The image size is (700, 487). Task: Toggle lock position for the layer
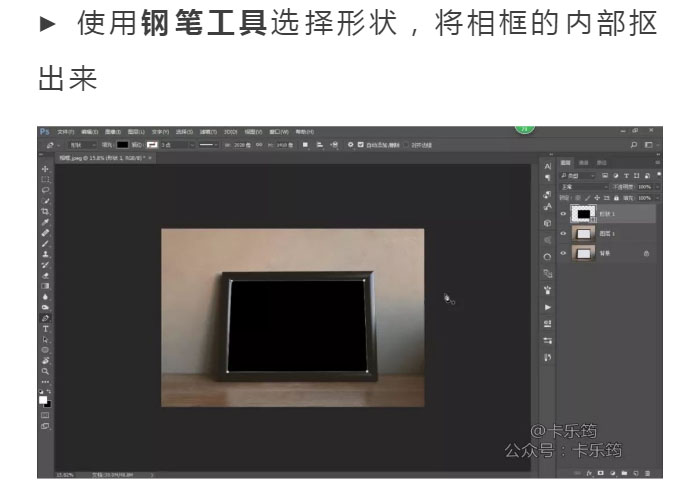pyautogui.click(x=597, y=198)
